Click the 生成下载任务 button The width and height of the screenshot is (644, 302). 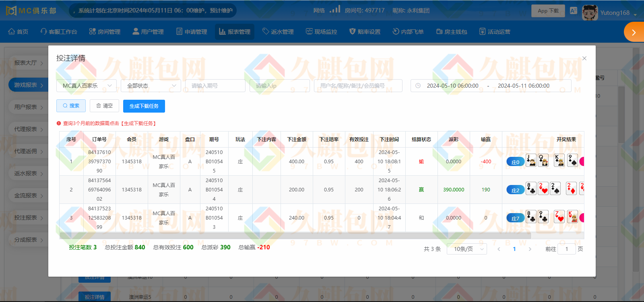pyautogui.click(x=144, y=106)
